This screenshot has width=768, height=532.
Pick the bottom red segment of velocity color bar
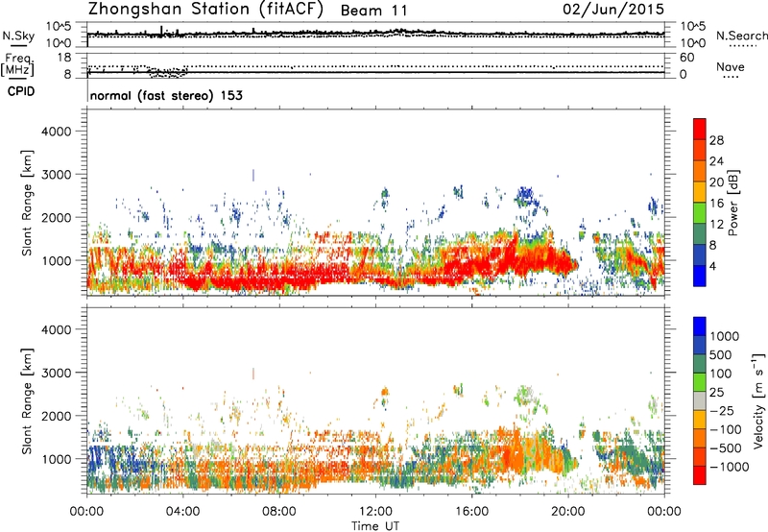700,475
